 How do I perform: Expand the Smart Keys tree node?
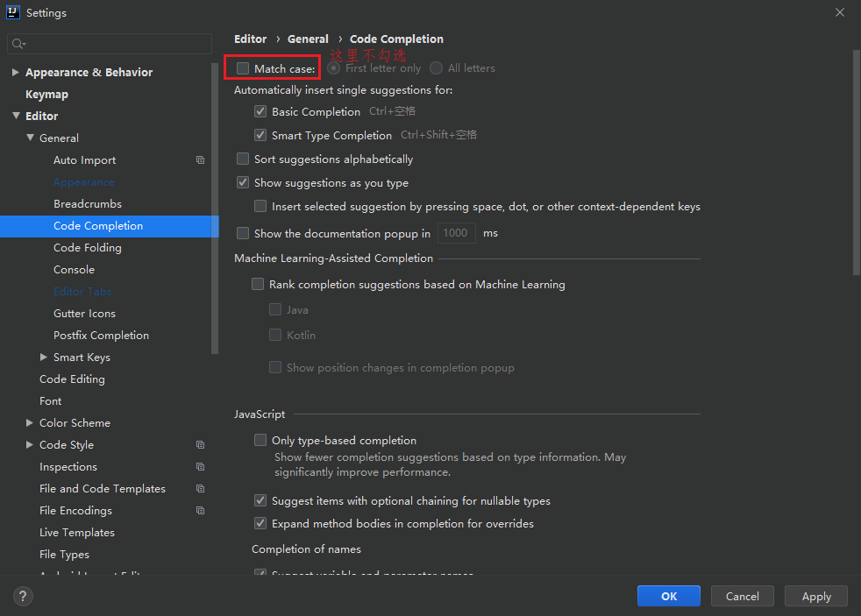pos(44,358)
